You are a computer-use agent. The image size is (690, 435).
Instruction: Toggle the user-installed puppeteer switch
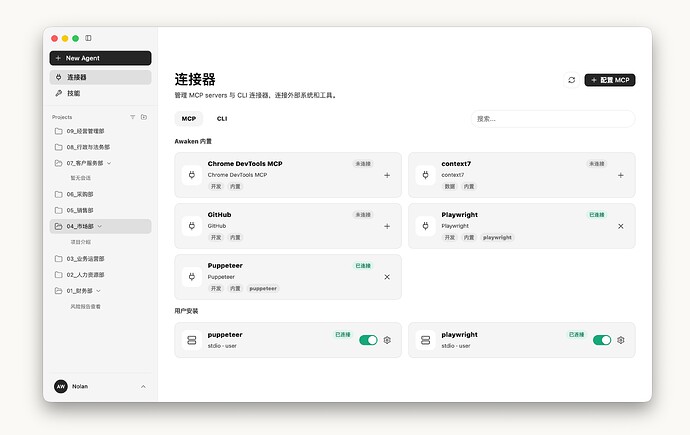point(368,340)
